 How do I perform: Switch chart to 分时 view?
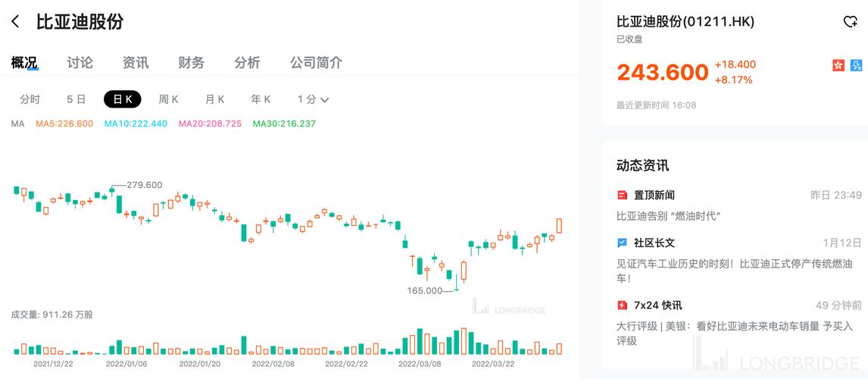coord(30,99)
